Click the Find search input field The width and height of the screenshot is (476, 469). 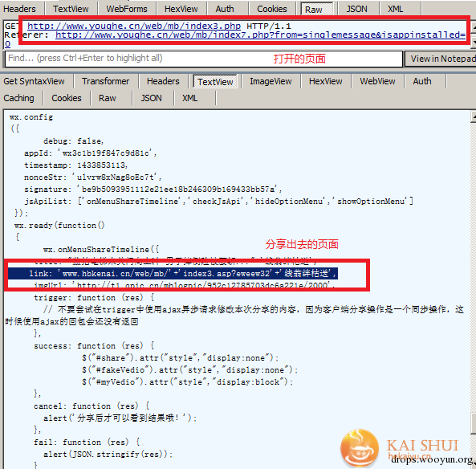[x=203, y=59]
